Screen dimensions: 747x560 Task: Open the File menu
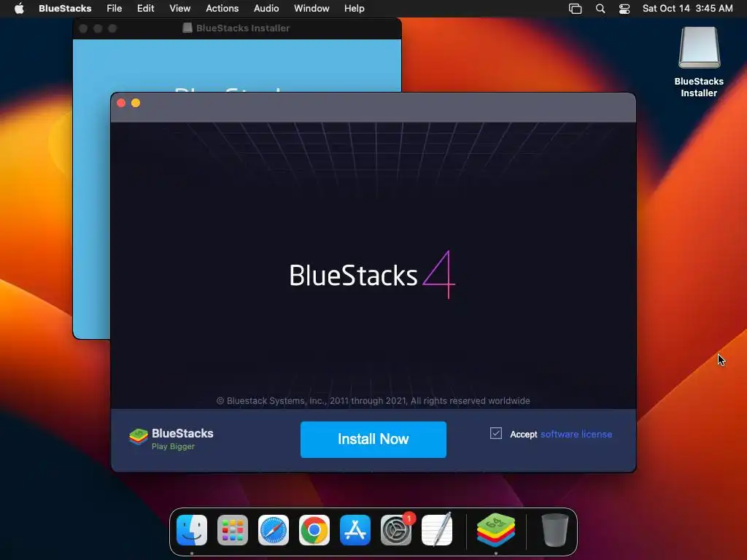point(115,9)
